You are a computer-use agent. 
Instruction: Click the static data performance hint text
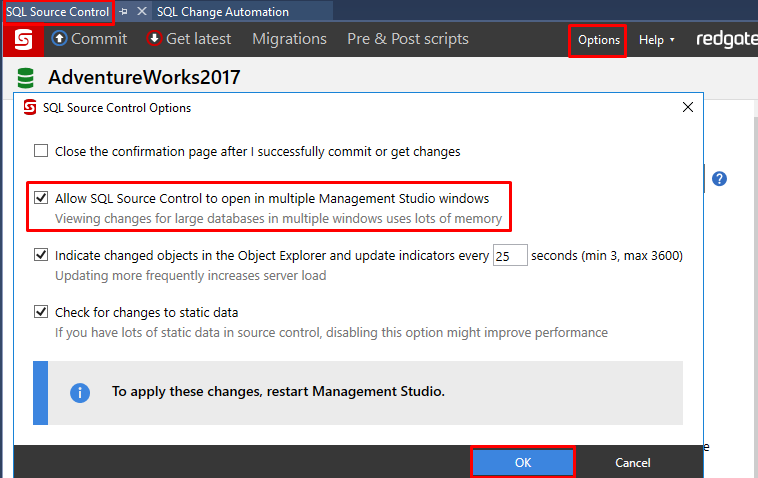point(331,333)
